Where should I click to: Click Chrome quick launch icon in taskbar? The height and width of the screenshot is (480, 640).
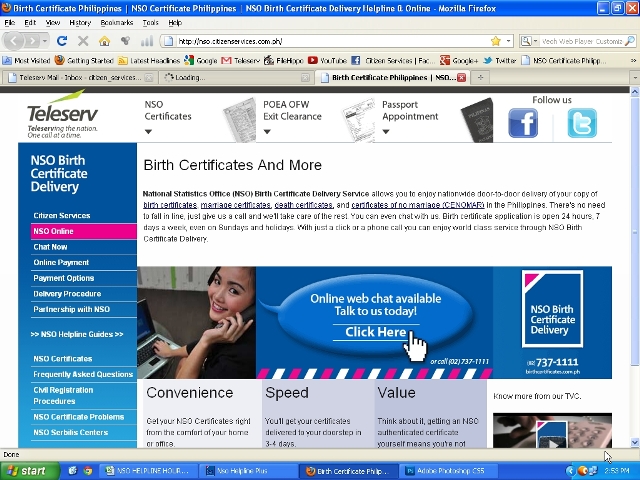(x=87, y=471)
